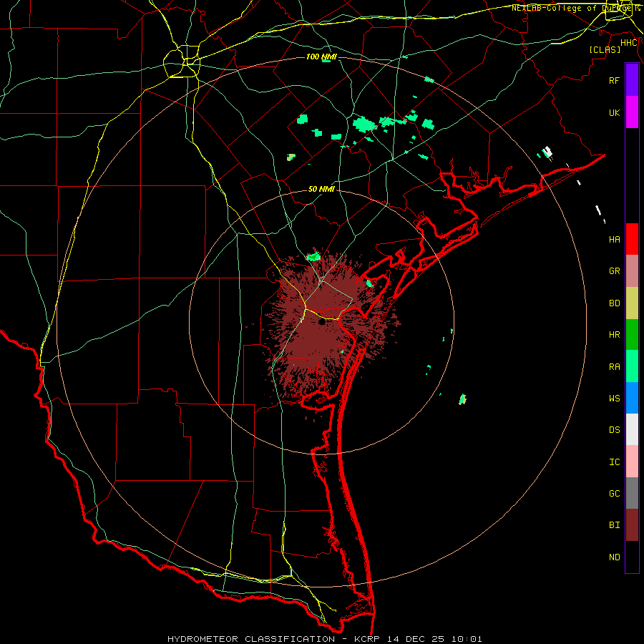
Task: Select the red HA legend swatch
Action: tap(632, 239)
